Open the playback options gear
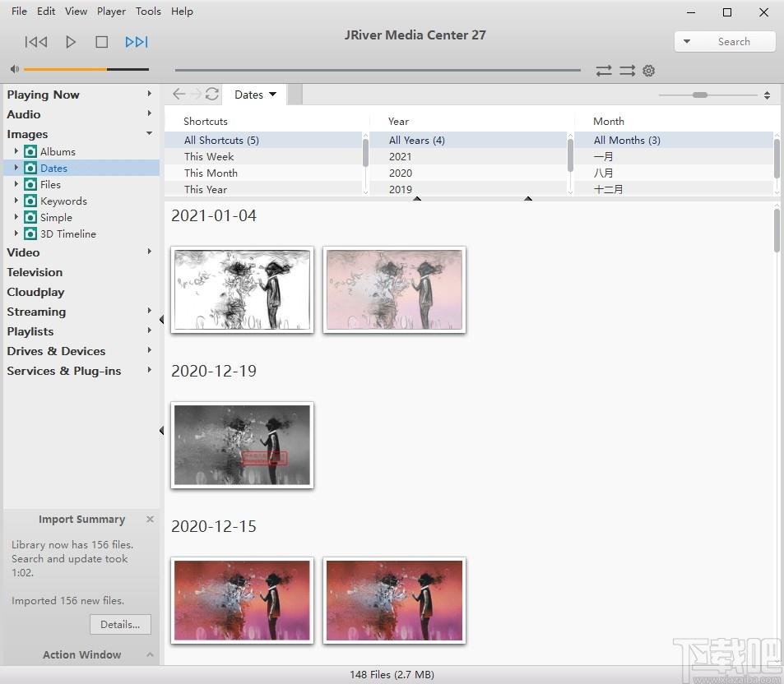 (648, 71)
